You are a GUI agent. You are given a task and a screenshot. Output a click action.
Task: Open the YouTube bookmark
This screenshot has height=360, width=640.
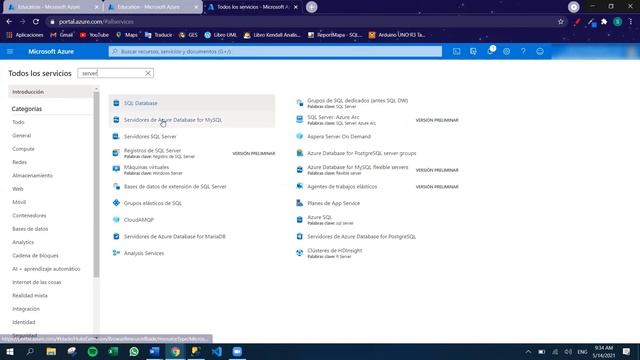pyautogui.click(x=94, y=35)
